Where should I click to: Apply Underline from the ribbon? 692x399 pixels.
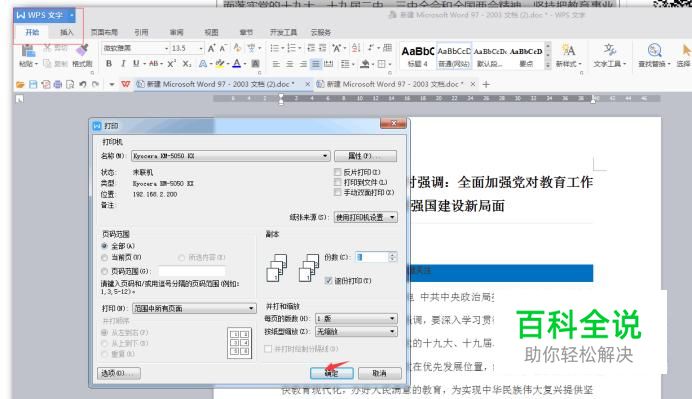coord(136,64)
